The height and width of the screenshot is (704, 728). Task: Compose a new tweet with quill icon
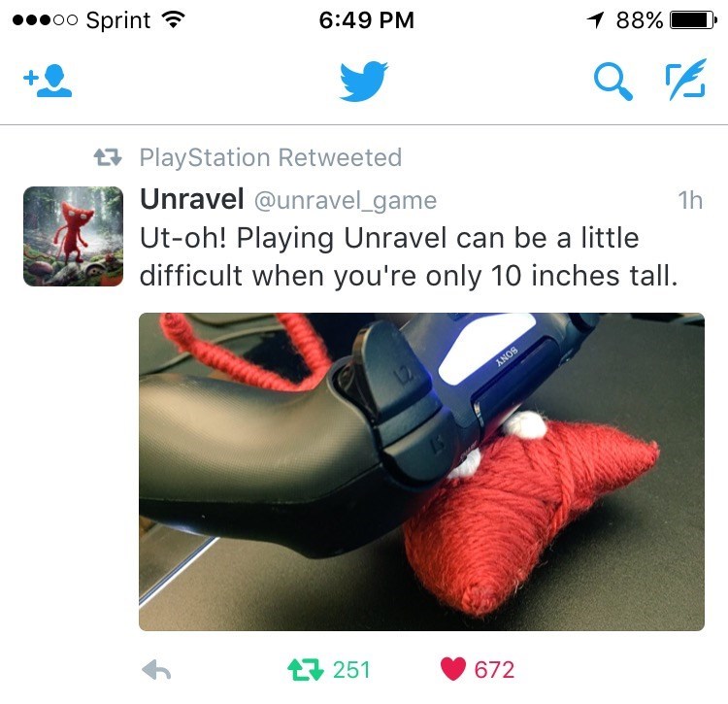[685, 80]
